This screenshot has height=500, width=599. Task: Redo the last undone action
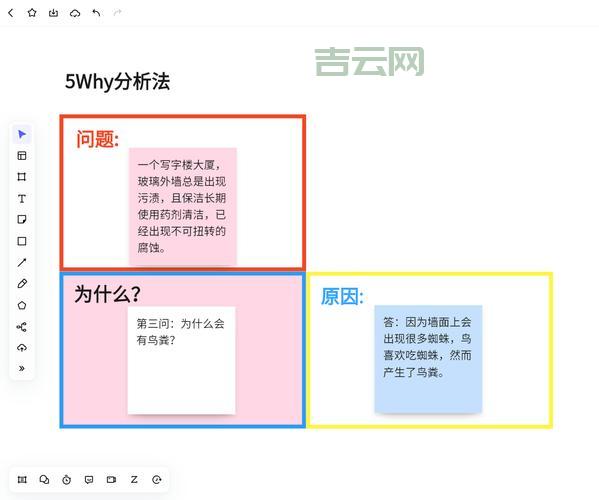pos(118,13)
